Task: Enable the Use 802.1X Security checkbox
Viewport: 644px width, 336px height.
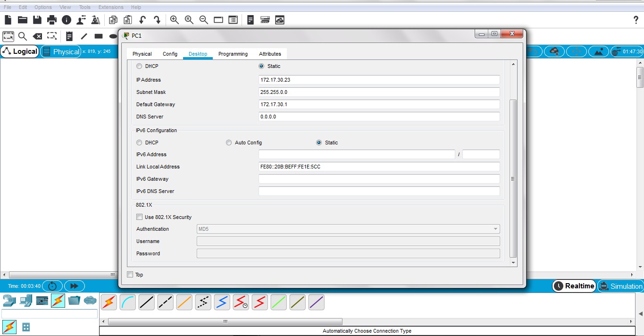Action: pyautogui.click(x=139, y=217)
